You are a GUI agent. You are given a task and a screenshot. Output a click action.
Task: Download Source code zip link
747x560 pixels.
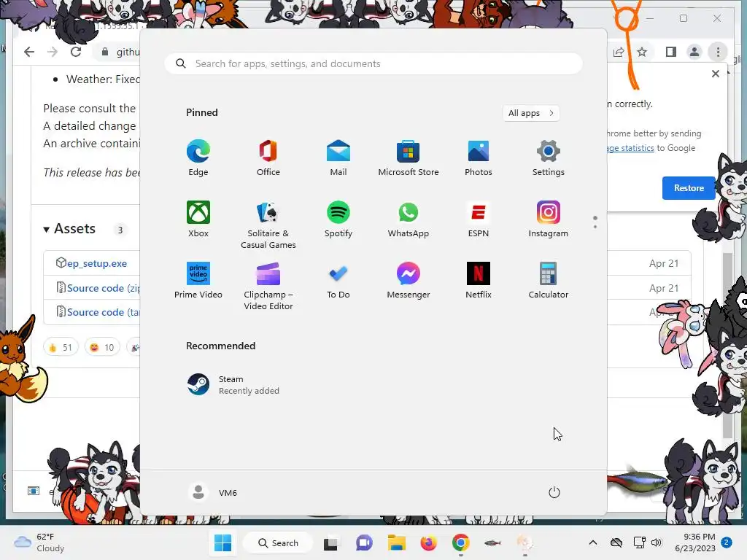(x=104, y=288)
